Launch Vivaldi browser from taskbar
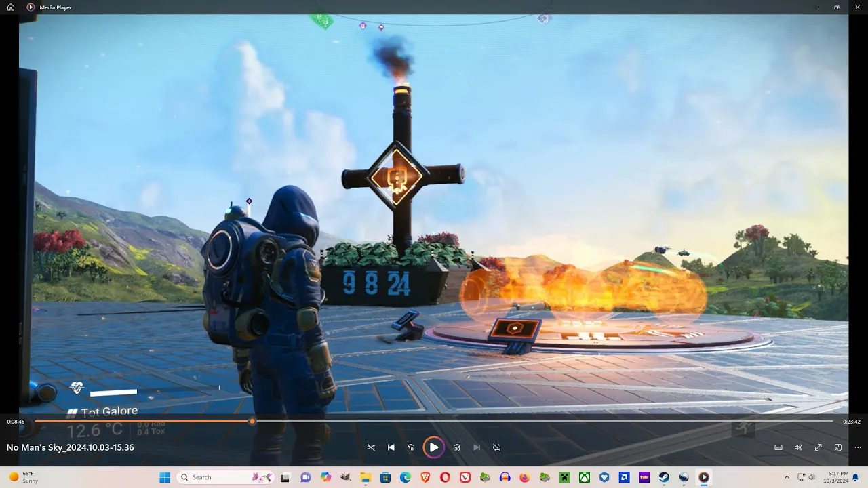 [x=465, y=477]
